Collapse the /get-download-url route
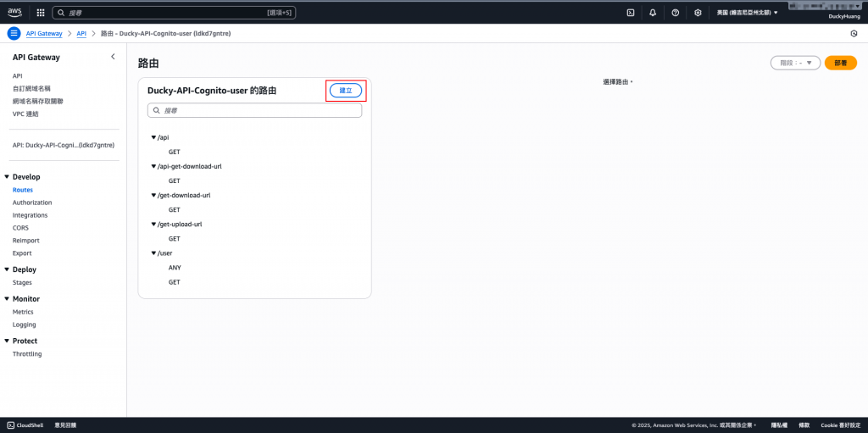The height and width of the screenshot is (433, 868). coord(154,195)
